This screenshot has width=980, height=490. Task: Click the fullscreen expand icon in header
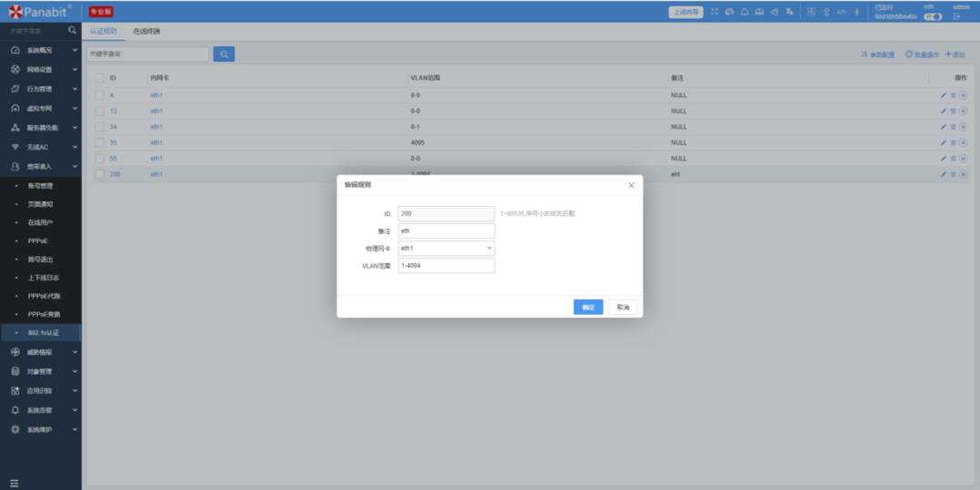pos(714,12)
